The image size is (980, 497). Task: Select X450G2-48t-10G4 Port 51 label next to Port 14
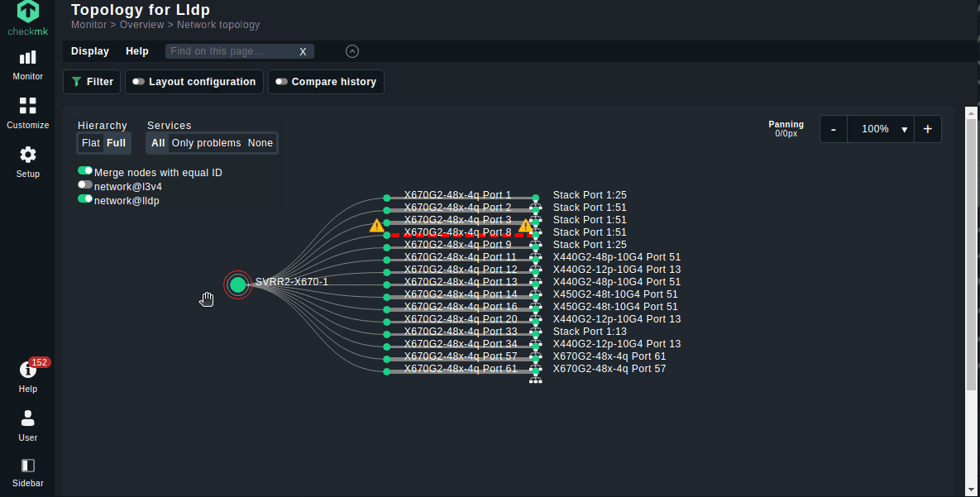coord(615,294)
